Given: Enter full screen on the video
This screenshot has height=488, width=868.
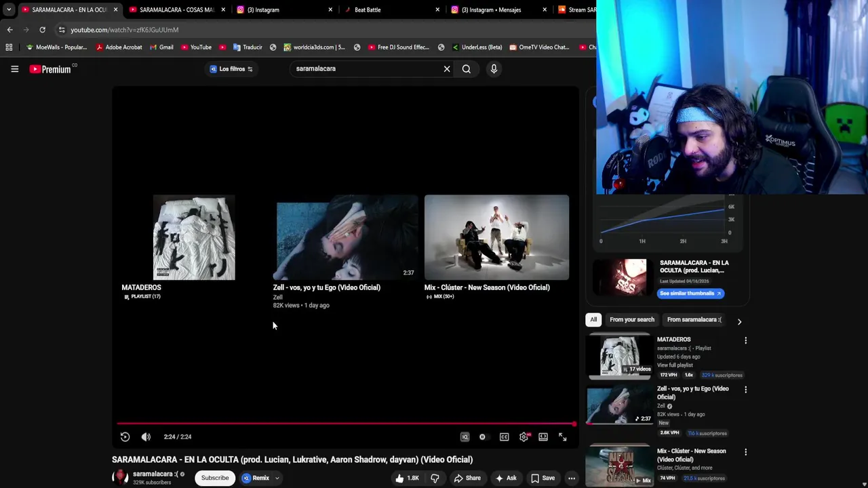Looking at the screenshot, I should click(x=562, y=437).
